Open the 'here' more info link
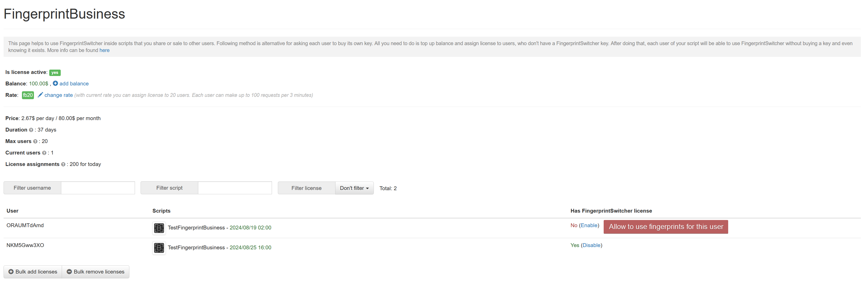 pyautogui.click(x=104, y=50)
